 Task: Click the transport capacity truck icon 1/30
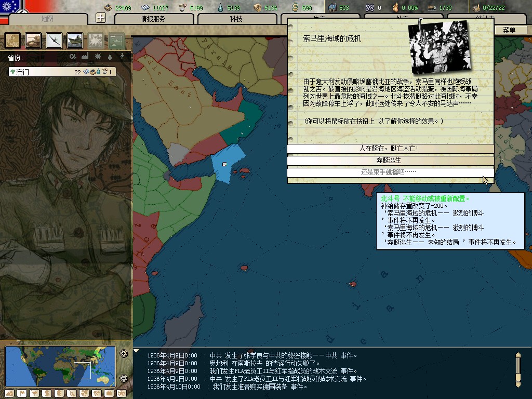point(432,7)
